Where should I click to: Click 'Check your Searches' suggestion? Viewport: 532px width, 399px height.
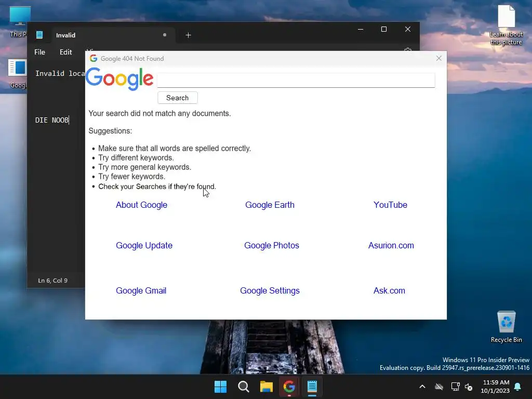point(157,187)
